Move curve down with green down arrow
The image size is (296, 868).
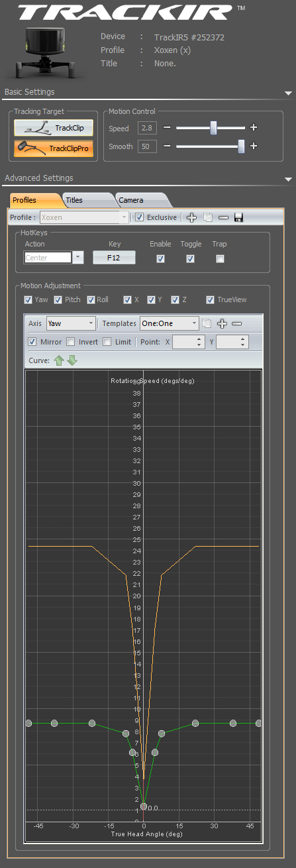[72, 360]
